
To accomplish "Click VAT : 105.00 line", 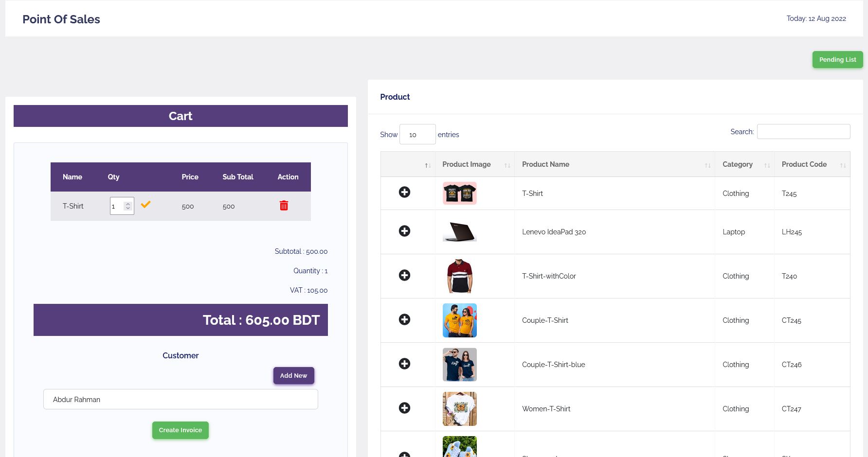I will 308,290.
